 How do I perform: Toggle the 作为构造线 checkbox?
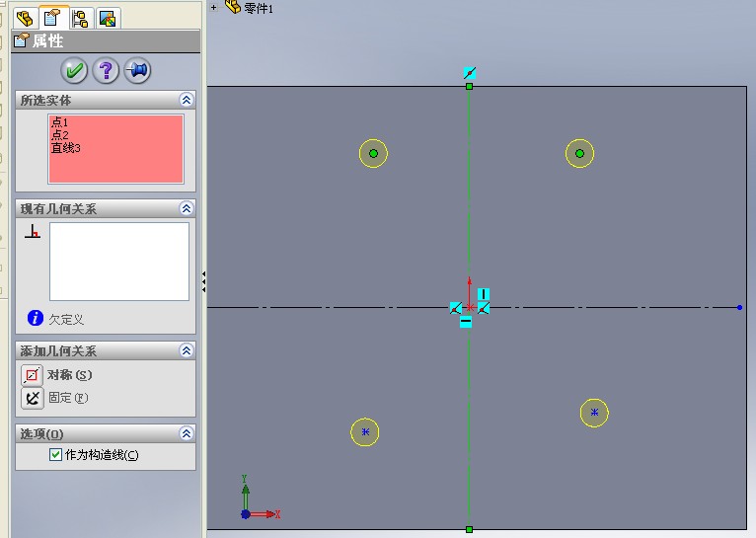point(55,455)
